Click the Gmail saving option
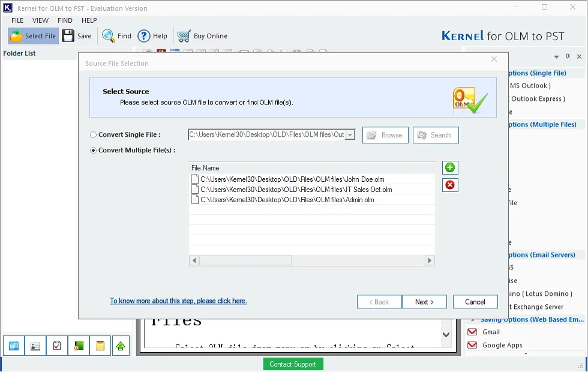Image resolution: width=588 pixels, height=372 pixels. 491,332
